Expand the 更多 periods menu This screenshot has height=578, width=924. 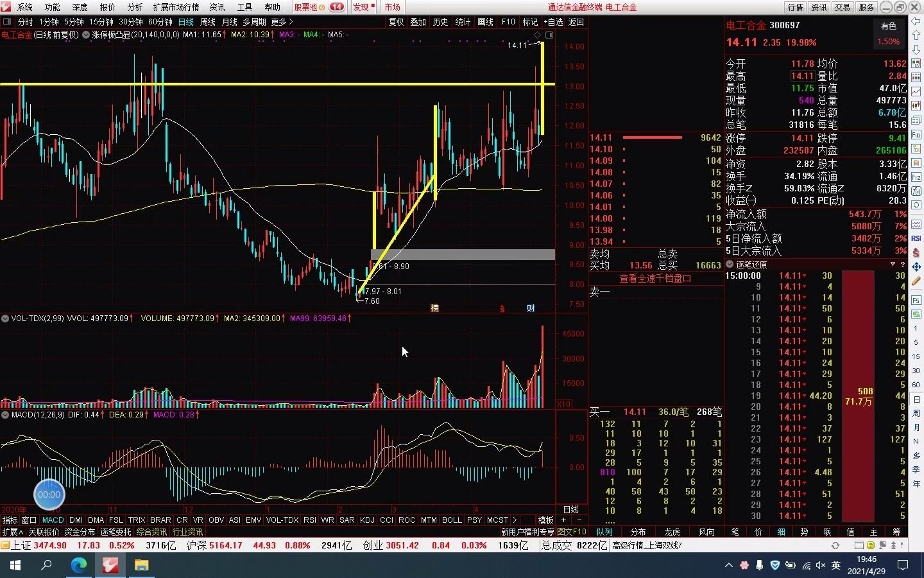(x=282, y=22)
